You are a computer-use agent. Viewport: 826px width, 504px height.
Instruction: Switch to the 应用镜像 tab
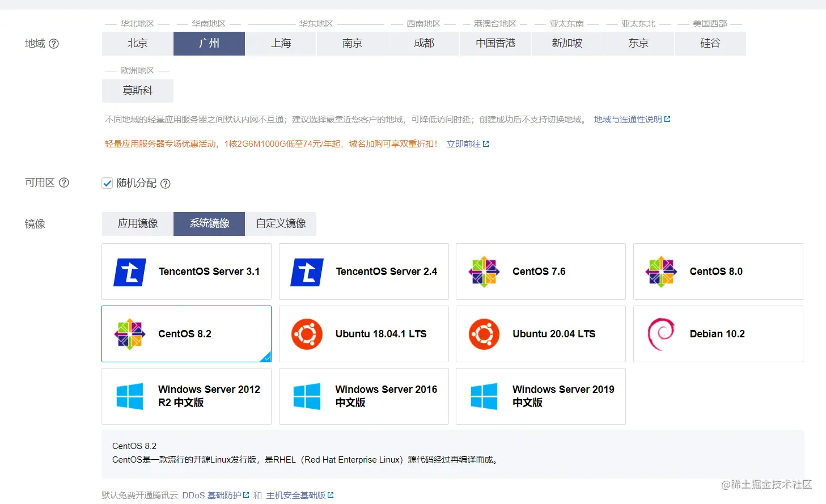pos(138,223)
